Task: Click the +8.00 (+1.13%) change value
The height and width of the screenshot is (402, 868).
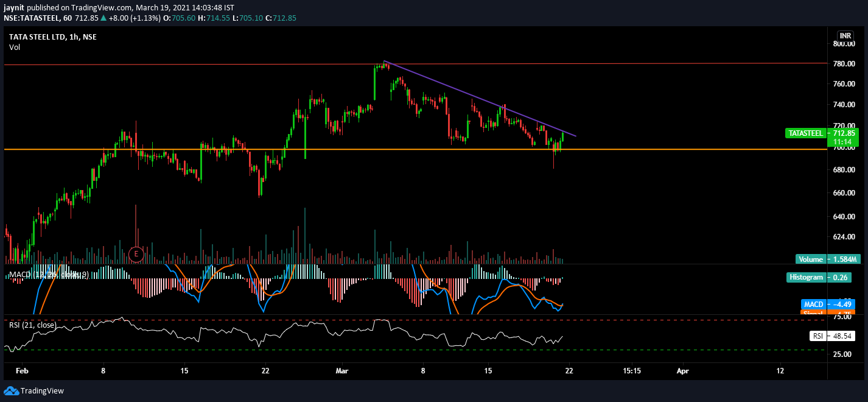Action: (x=135, y=18)
